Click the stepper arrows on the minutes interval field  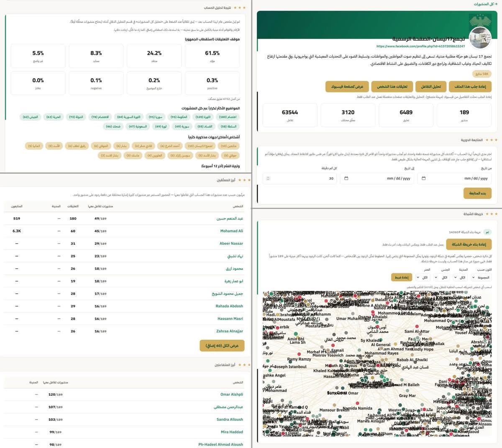268,178
